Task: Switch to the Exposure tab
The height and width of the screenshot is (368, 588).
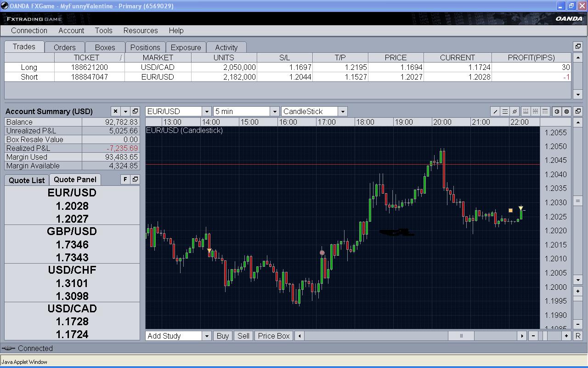Action: tap(186, 47)
